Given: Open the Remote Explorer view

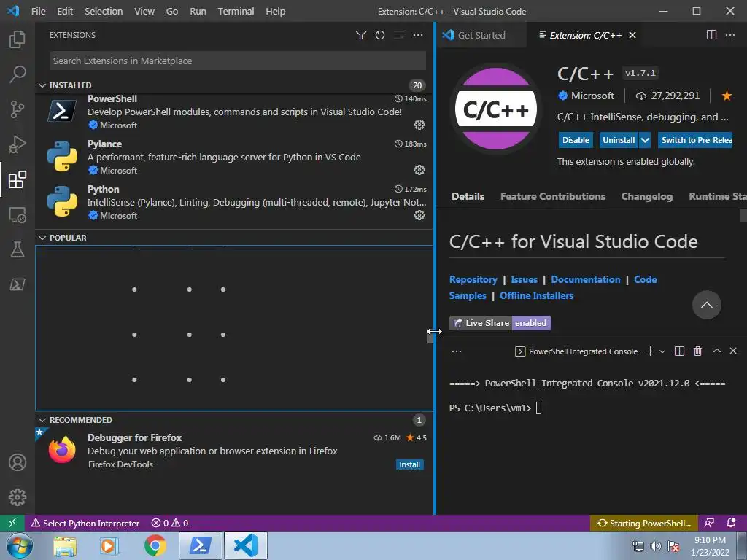Looking at the screenshot, I should (x=18, y=215).
